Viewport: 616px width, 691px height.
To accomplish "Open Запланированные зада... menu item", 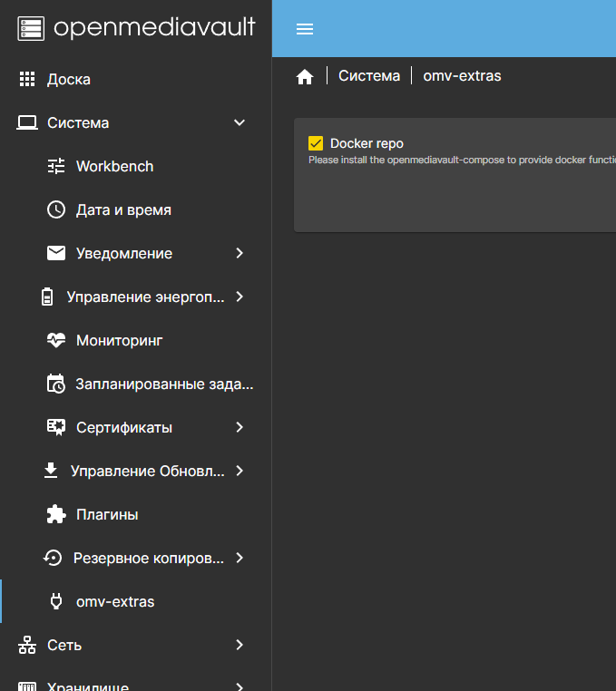I will pos(136,384).
